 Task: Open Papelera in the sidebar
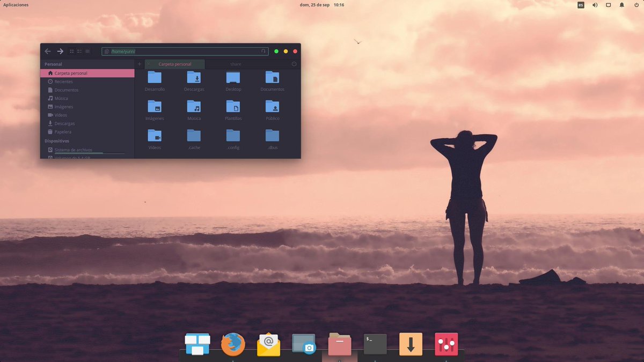pyautogui.click(x=87, y=131)
